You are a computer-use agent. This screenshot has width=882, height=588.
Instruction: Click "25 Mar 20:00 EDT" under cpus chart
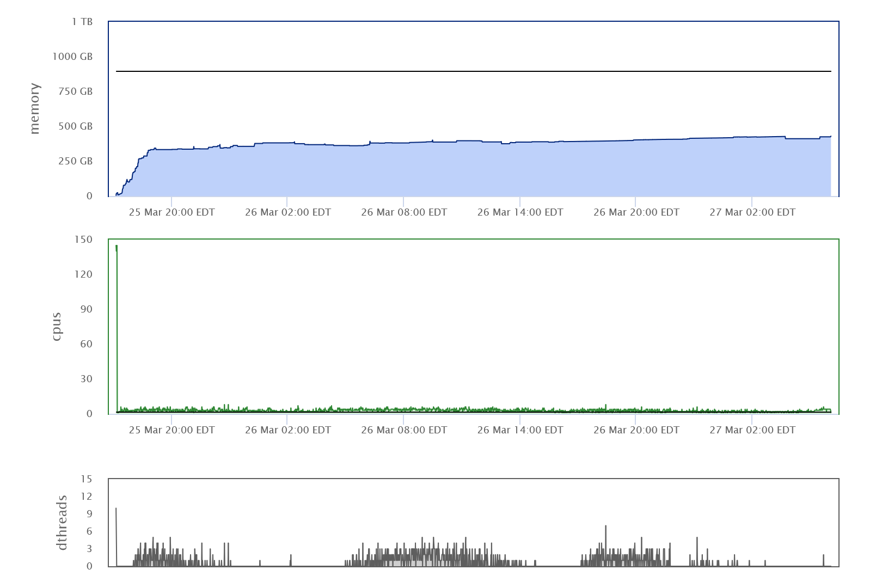[172, 430]
